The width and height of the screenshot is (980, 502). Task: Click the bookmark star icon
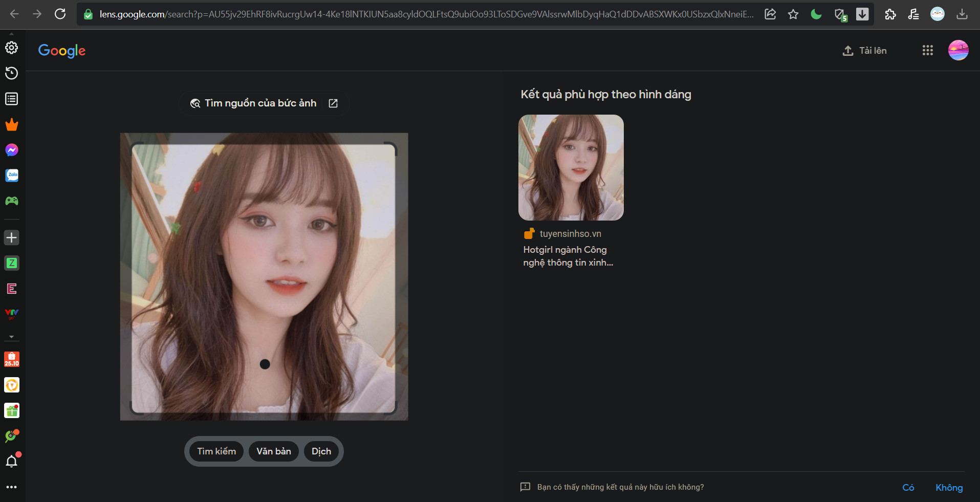(793, 14)
